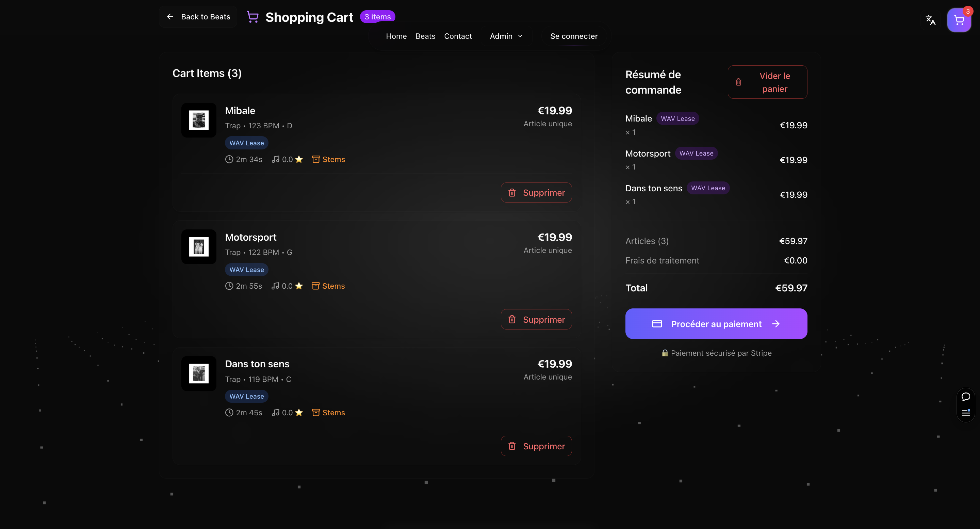The width and height of the screenshot is (980, 529).
Task: Click the list menu icon below chat
Action: tap(966, 413)
